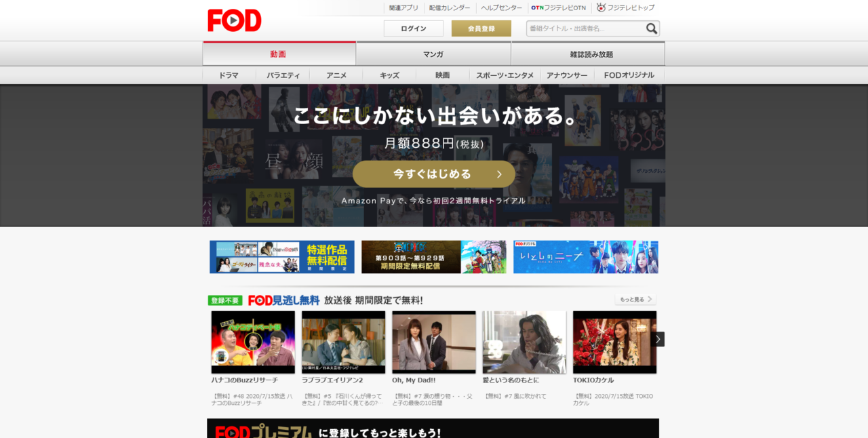
Task: Open the スポーツ・エンタメ category
Action: (505, 75)
